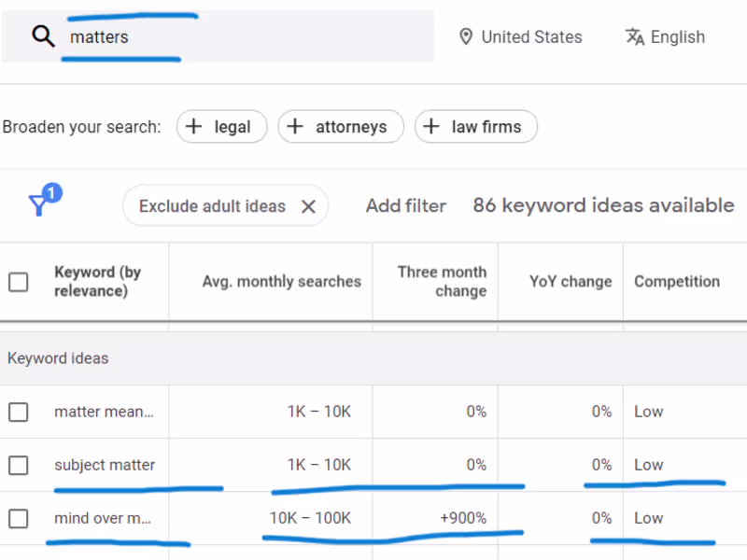This screenshot has height=560, width=747.
Task: Click plus icon on law firms chip
Action: [x=431, y=127]
